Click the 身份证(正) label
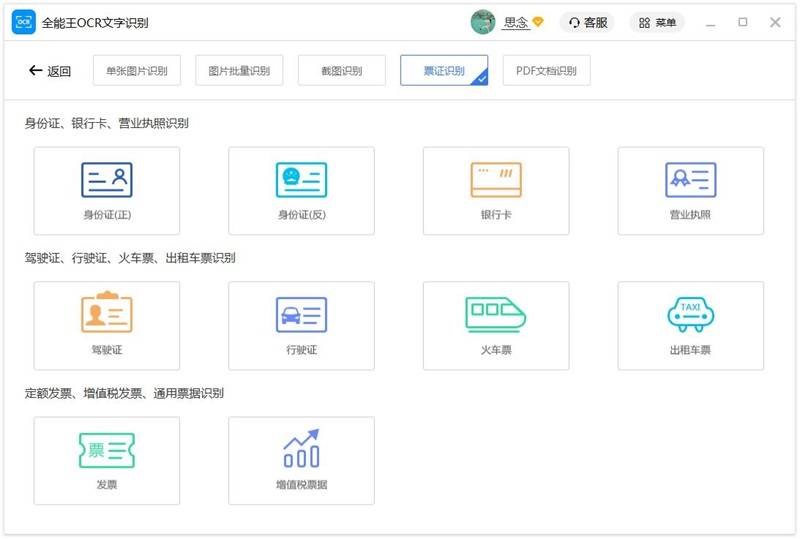 tap(107, 215)
